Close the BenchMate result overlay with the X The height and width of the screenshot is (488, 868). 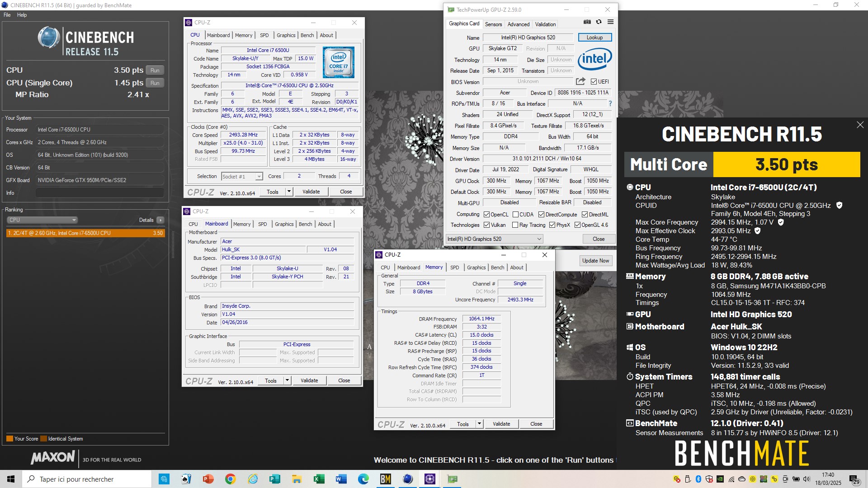click(x=860, y=125)
